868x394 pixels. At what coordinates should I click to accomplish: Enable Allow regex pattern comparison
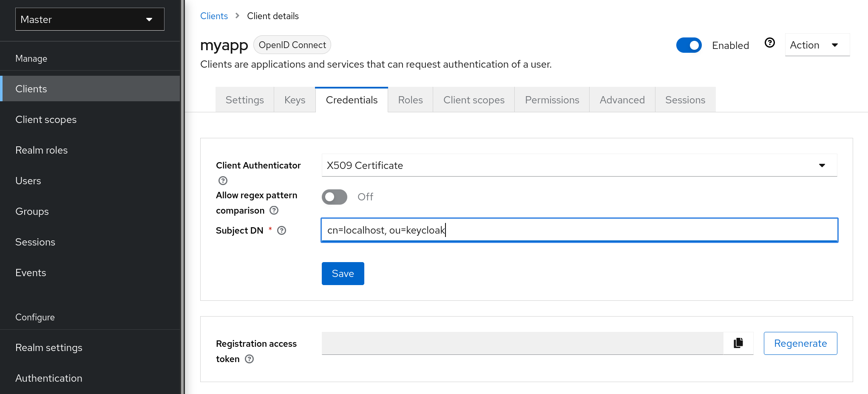click(334, 197)
